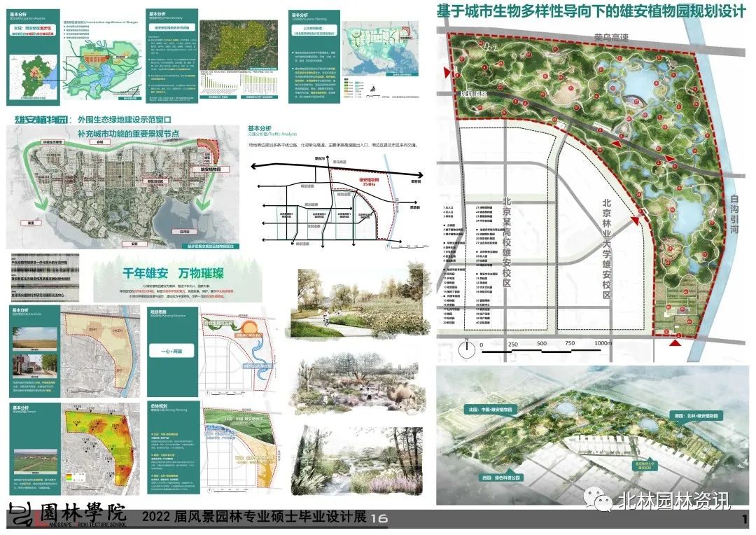The height and width of the screenshot is (535, 756).
Task: Click the 规划道路 label on the master plan
Action: point(473,94)
